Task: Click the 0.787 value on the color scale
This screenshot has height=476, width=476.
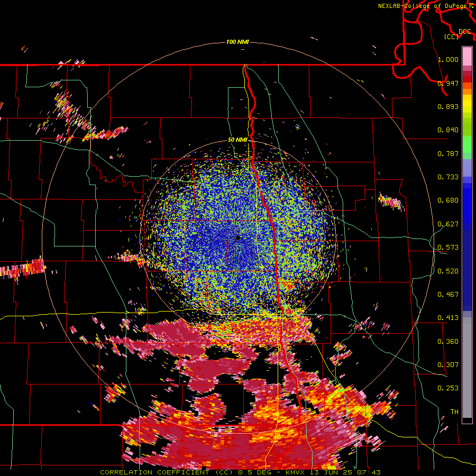Action: pyautogui.click(x=448, y=153)
